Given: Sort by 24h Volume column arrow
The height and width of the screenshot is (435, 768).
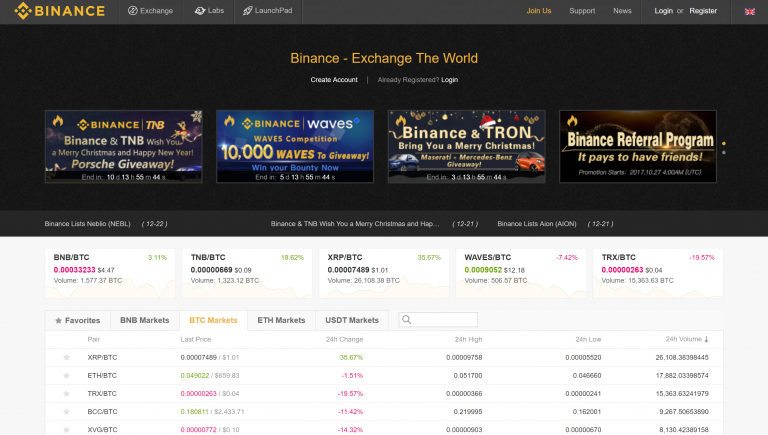Looking at the screenshot, I should [706, 339].
